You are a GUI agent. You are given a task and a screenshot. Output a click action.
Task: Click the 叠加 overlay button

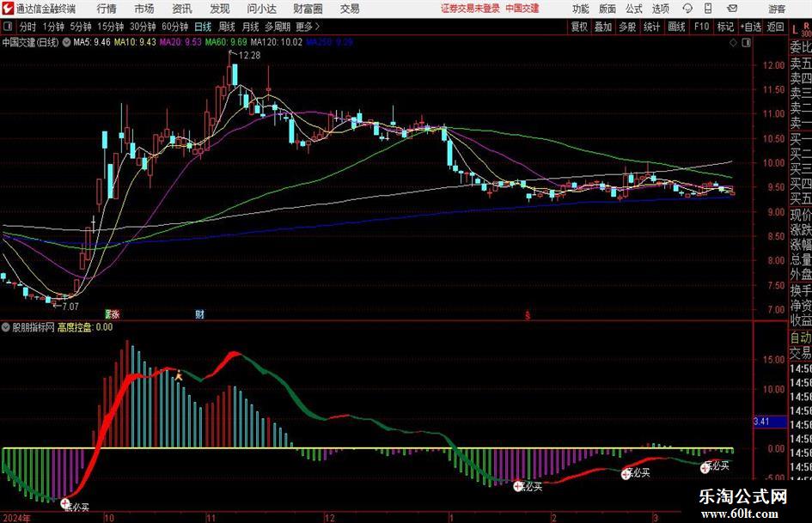tap(603, 27)
